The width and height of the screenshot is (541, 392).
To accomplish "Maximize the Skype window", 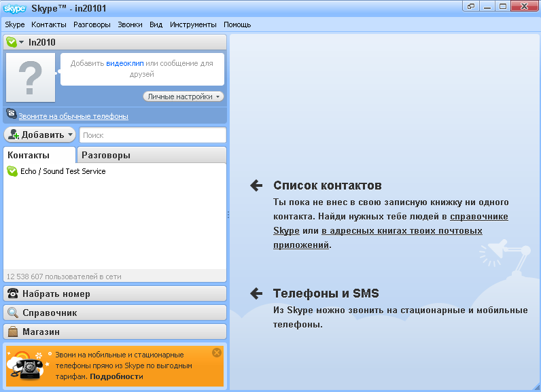I will (503, 6).
